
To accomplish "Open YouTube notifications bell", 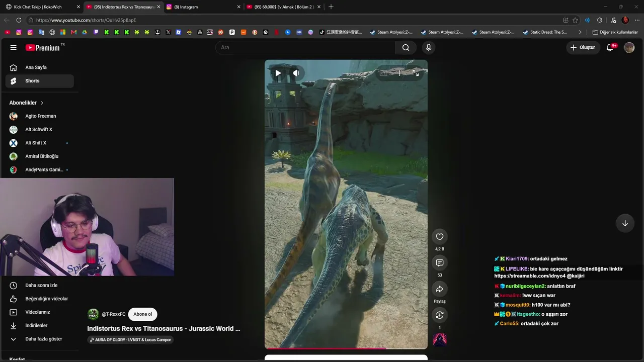I will [610, 48].
